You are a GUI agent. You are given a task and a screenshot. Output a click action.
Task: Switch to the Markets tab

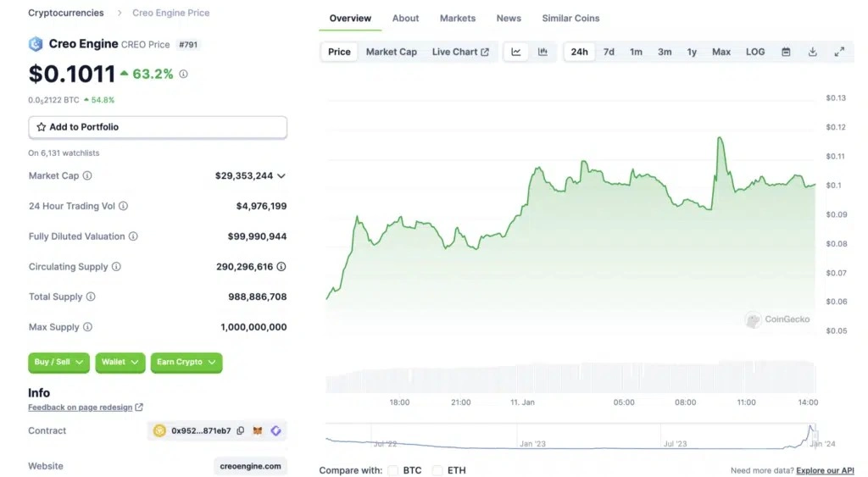coord(458,18)
